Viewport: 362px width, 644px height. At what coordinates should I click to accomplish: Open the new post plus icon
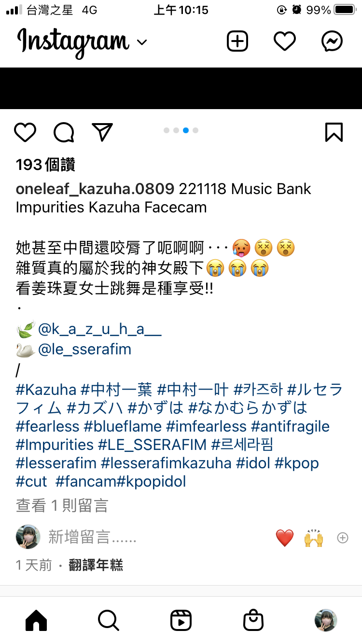[237, 42]
